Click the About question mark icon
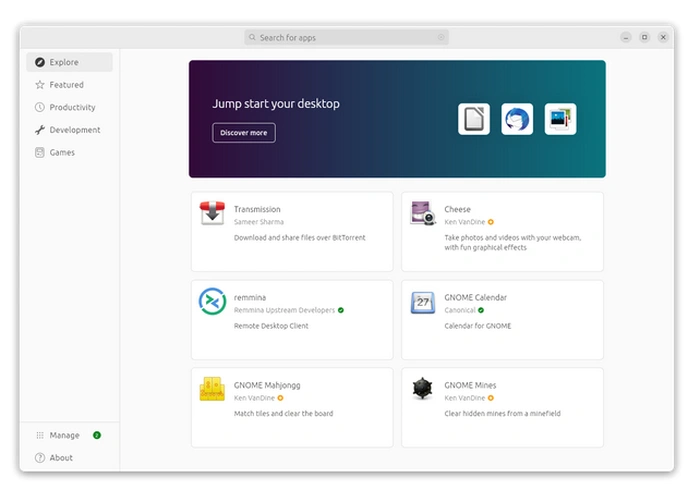Viewport: 700px width, 490px height. [40, 457]
